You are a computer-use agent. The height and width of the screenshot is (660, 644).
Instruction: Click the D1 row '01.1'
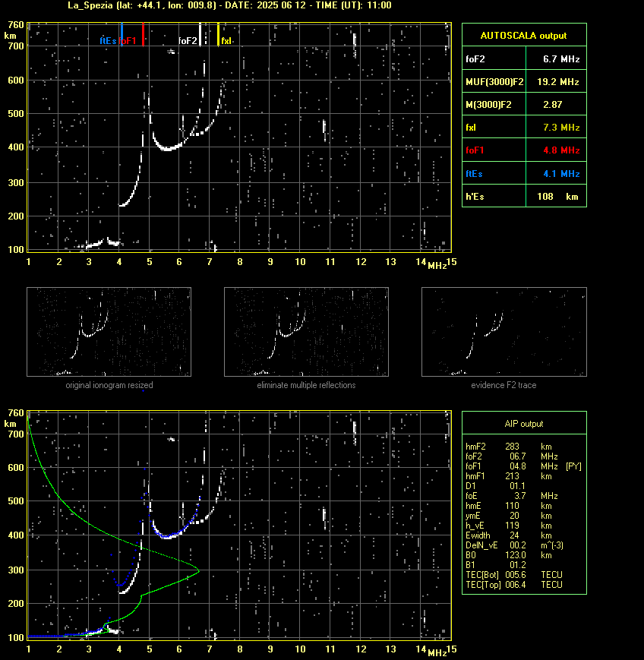[x=495, y=486]
